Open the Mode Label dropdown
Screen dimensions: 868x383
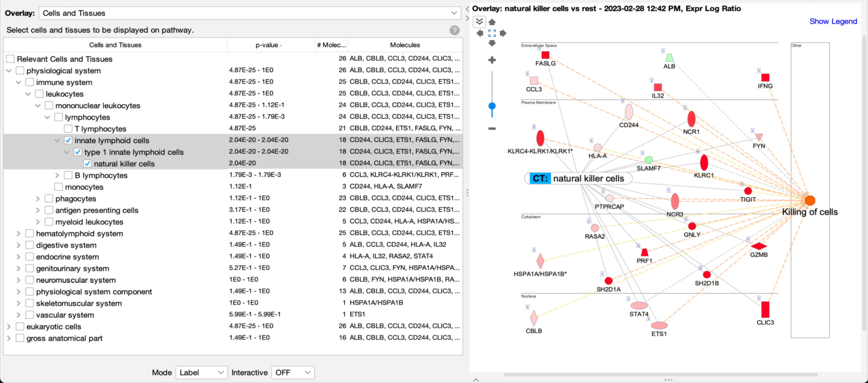[x=201, y=372]
